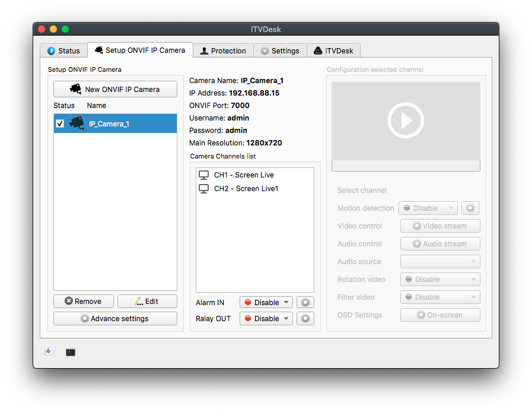The width and height of the screenshot is (532, 412).
Task: Click the play button on the video preview
Action: pos(406,120)
